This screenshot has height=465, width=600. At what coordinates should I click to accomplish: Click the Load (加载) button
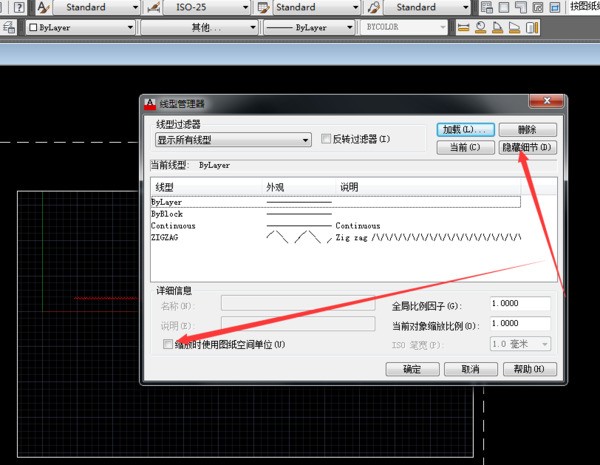466,130
